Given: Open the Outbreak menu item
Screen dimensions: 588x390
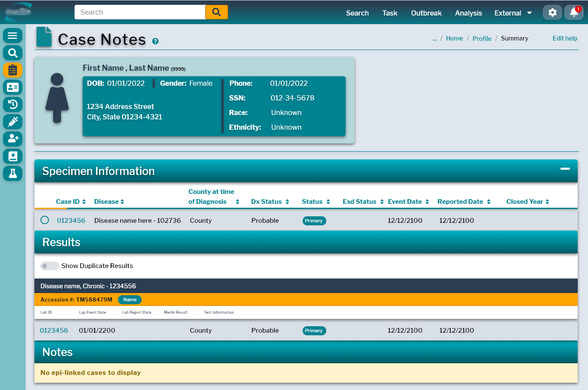Looking at the screenshot, I should (426, 13).
